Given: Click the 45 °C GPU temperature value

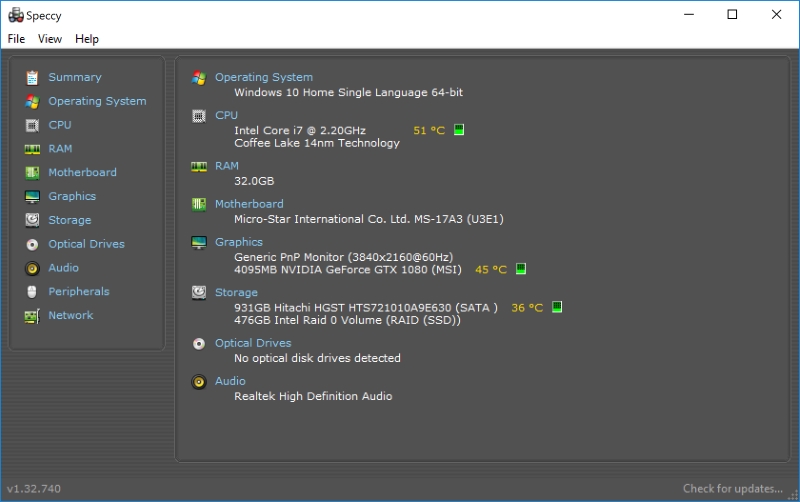Looking at the screenshot, I should pos(491,270).
